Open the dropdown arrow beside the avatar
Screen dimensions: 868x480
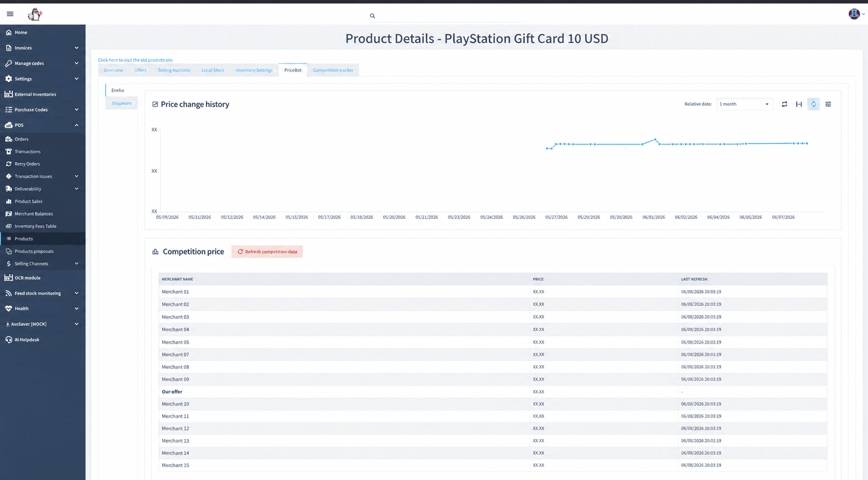tap(863, 14)
